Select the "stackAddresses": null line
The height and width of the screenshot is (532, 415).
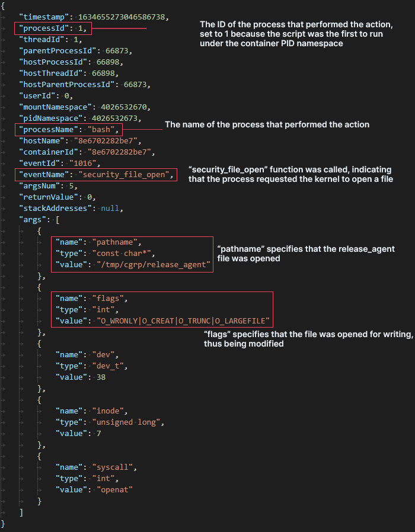point(71,208)
